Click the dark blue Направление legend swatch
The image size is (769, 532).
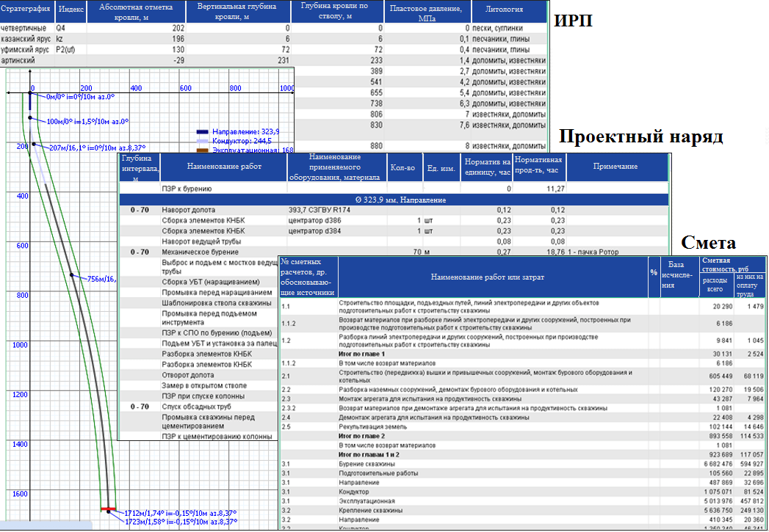(x=202, y=132)
